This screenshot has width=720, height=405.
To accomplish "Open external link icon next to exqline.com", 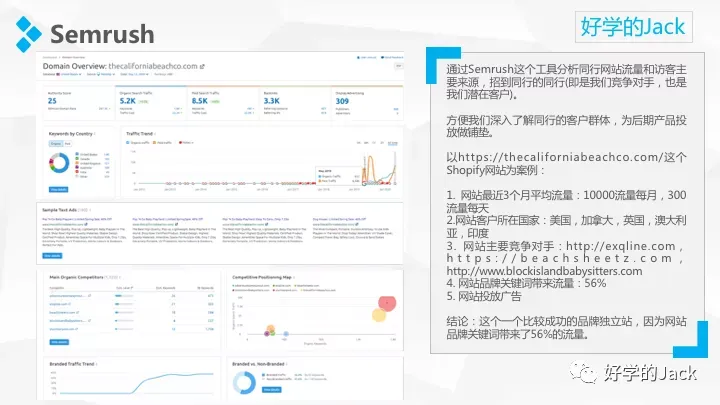I will point(70,304).
